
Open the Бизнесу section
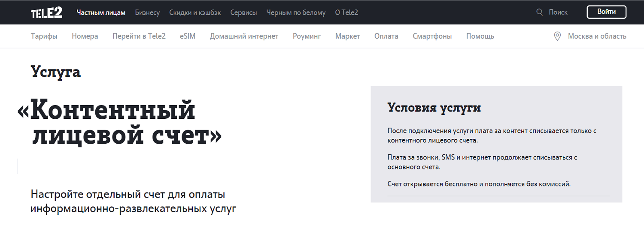click(147, 12)
